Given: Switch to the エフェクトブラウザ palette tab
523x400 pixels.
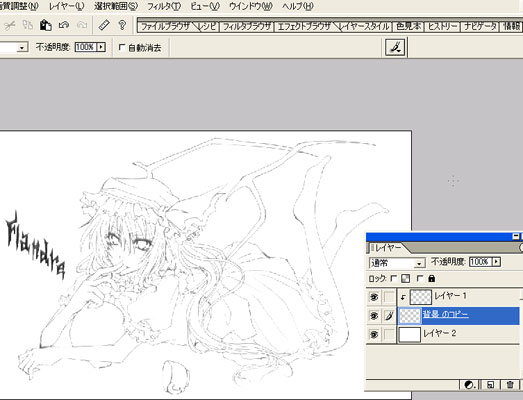Looking at the screenshot, I should click(304, 26).
